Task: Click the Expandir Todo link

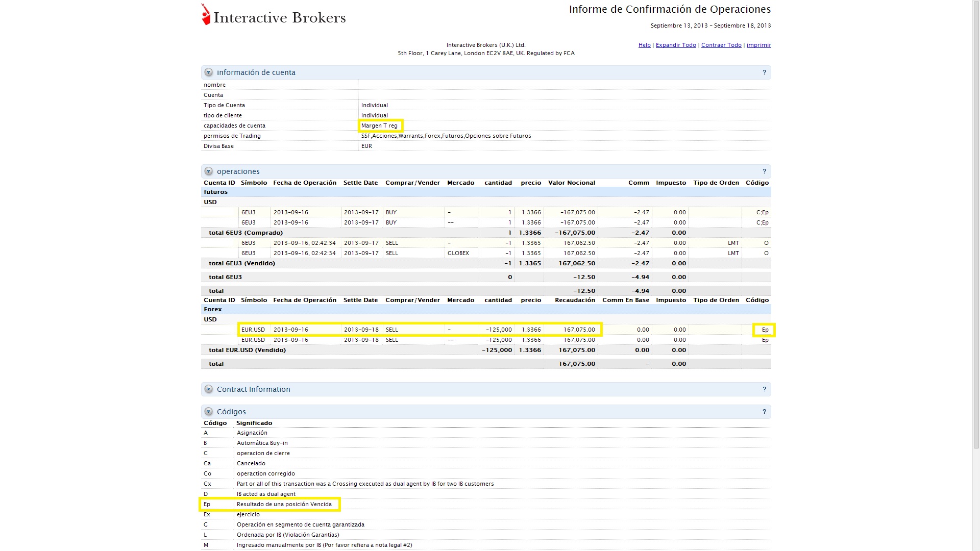Action: [x=675, y=45]
